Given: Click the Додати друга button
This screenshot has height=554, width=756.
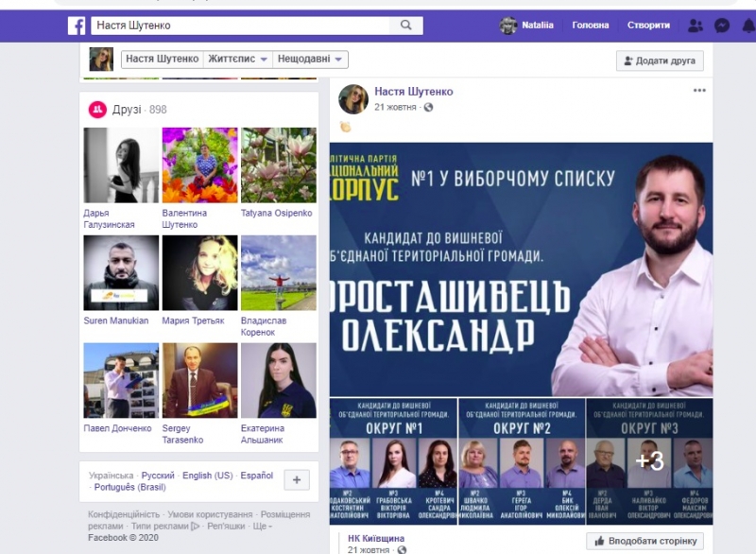Looking at the screenshot, I should (660, 61).
